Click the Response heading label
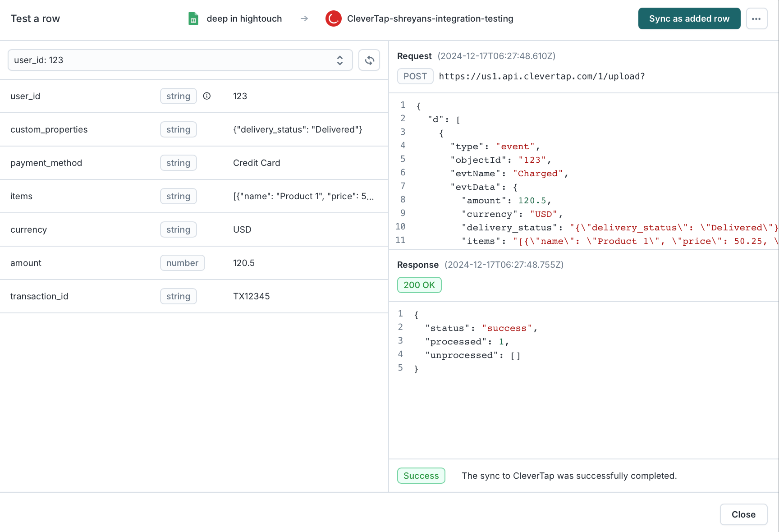 click(418, 265)
